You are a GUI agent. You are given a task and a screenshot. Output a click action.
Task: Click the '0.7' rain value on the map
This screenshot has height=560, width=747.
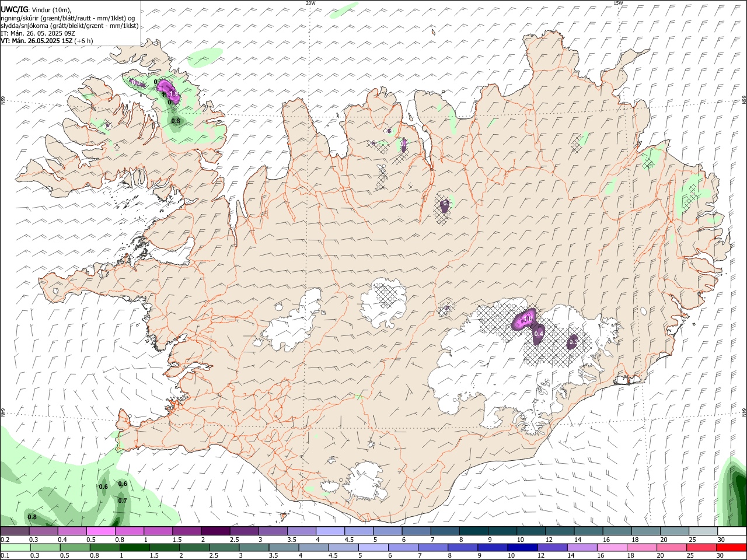(123, 501)
